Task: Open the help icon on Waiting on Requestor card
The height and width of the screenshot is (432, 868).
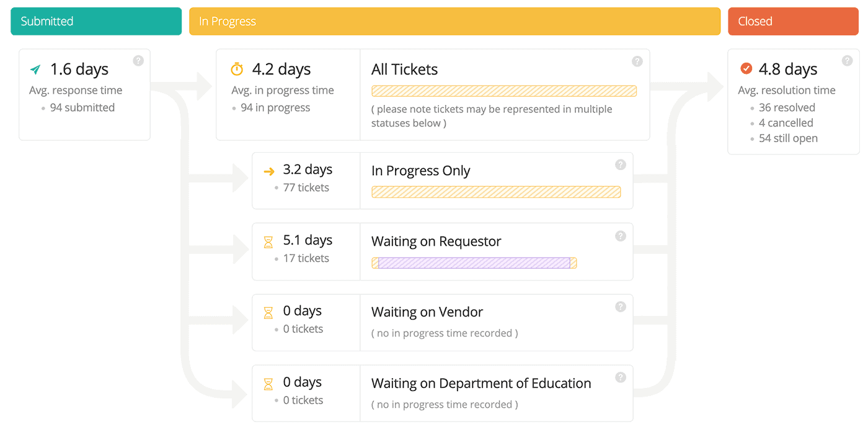Action: (621, 235)
